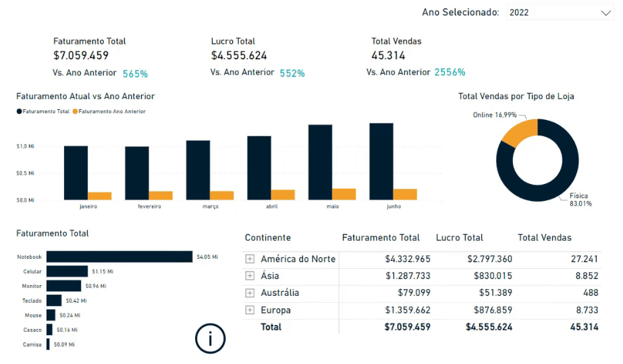Sort by Total Vendas column header
Image resolution: width=623 pixels, height=364 pixels.
(x=544, y=238)
